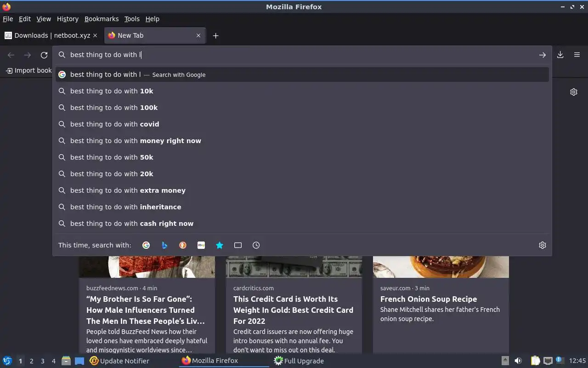Screen dimensions: 588x368
Task: Search this time with DuckDuckGo
Action: pyautogui.click(x=183, y=245)
